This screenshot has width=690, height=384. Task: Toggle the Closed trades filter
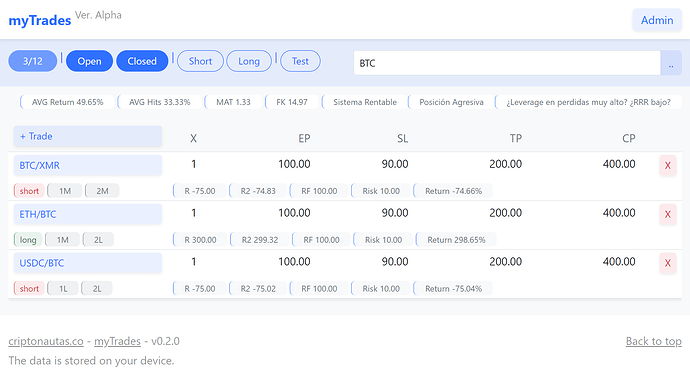[x=142, y=61]
